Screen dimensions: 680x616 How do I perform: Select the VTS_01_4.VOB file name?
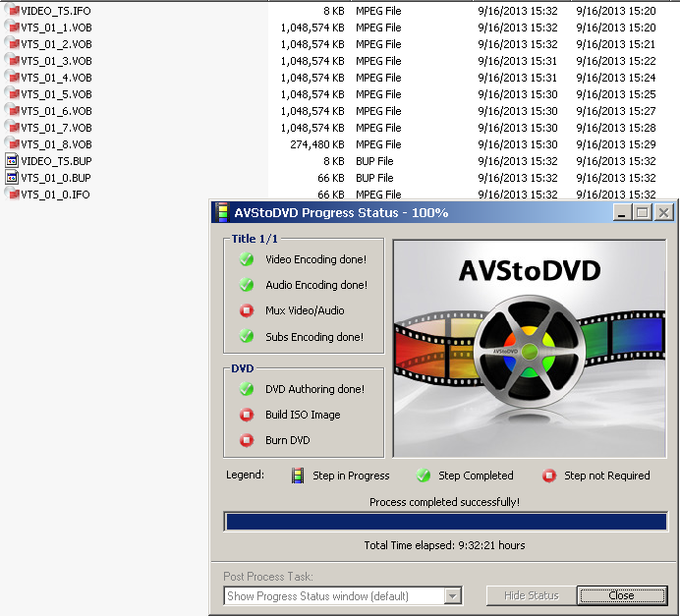(56, 78)
